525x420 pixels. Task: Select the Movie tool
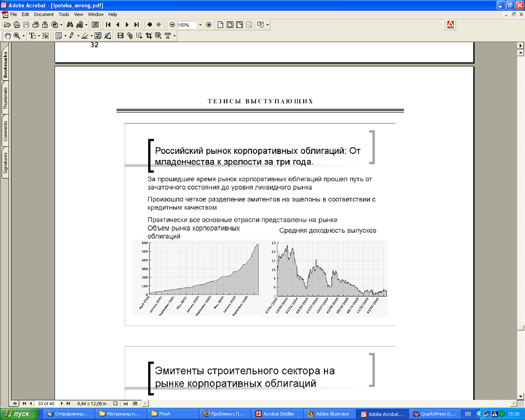point(120,36)
